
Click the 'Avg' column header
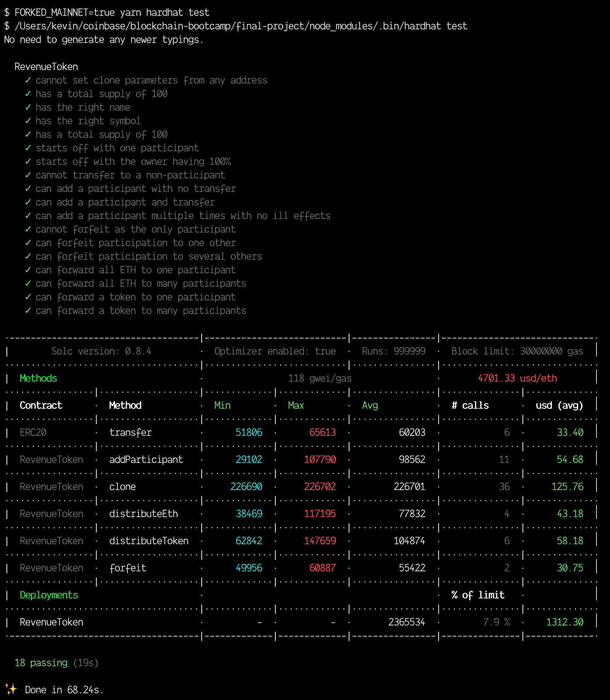click(x=370, y=405)
